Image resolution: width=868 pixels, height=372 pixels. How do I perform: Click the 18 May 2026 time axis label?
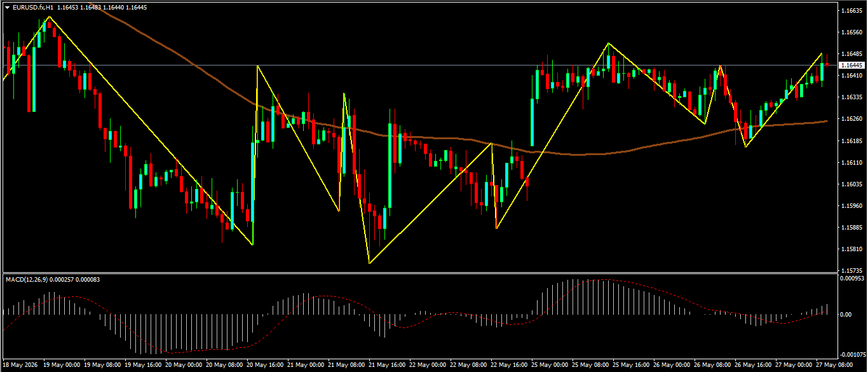[21, 366]
